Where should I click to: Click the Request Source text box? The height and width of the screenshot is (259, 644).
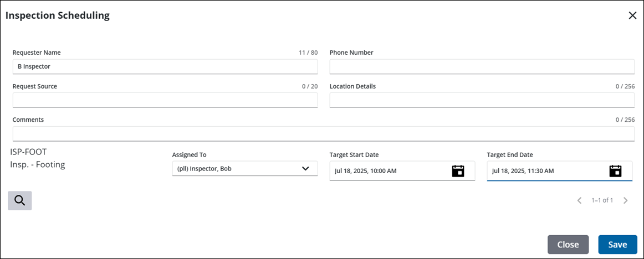coord(165,100)
